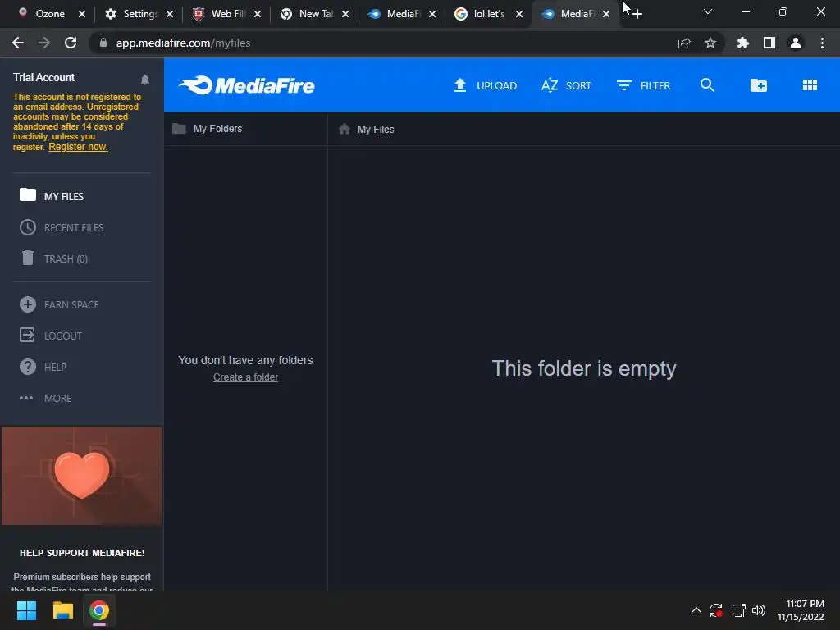Open TRASH (0) in sidebar
840x630 pixels.
coord(53,258)
